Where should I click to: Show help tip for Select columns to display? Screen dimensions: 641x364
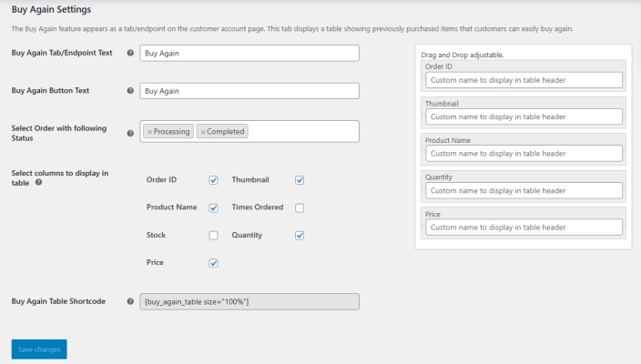pos(38,182)
